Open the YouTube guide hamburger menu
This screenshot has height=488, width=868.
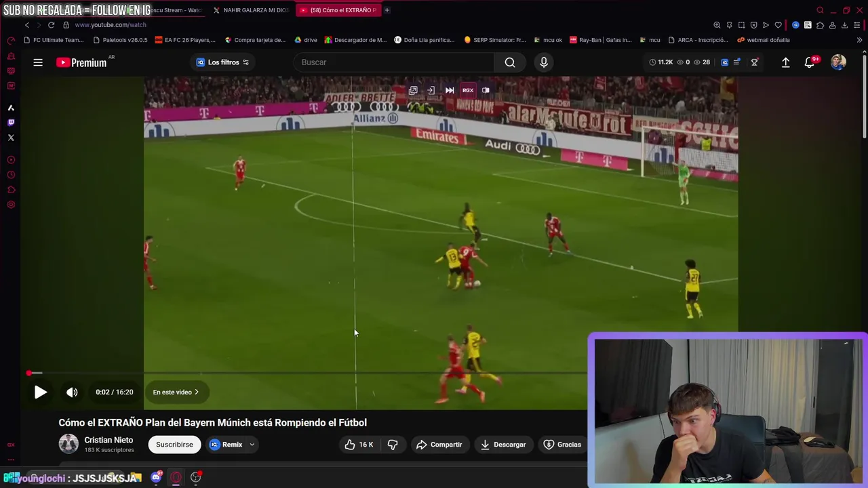pyautogui.click(x=38, y=62)
